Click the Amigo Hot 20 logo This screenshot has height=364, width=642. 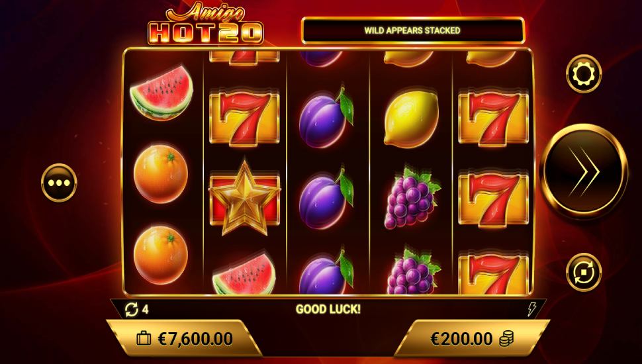point(206,23)
